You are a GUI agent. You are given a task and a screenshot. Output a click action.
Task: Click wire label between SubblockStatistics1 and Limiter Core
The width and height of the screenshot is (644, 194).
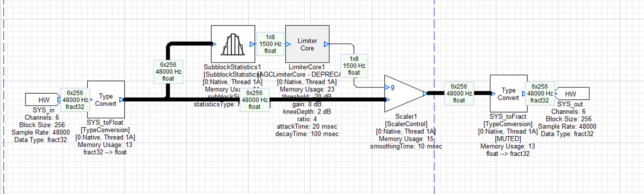(x=270, y=44)
